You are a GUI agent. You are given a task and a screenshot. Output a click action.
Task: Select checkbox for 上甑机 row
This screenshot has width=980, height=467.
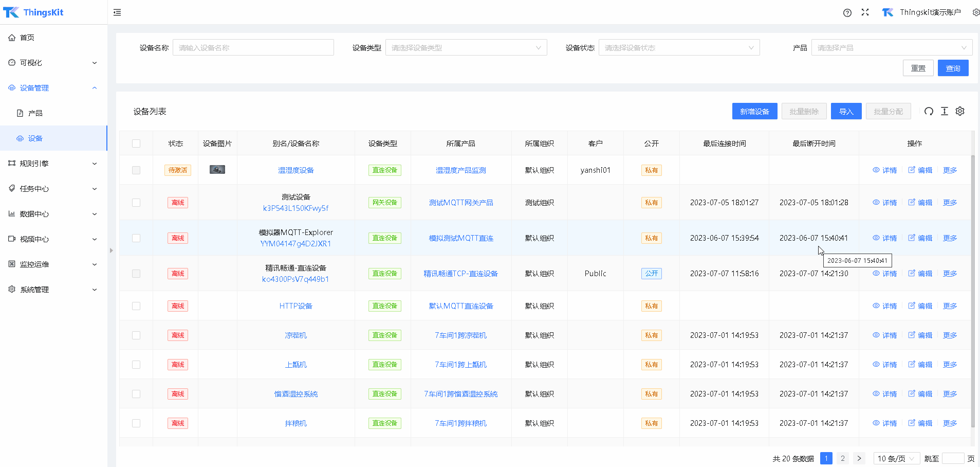(136, 365)
